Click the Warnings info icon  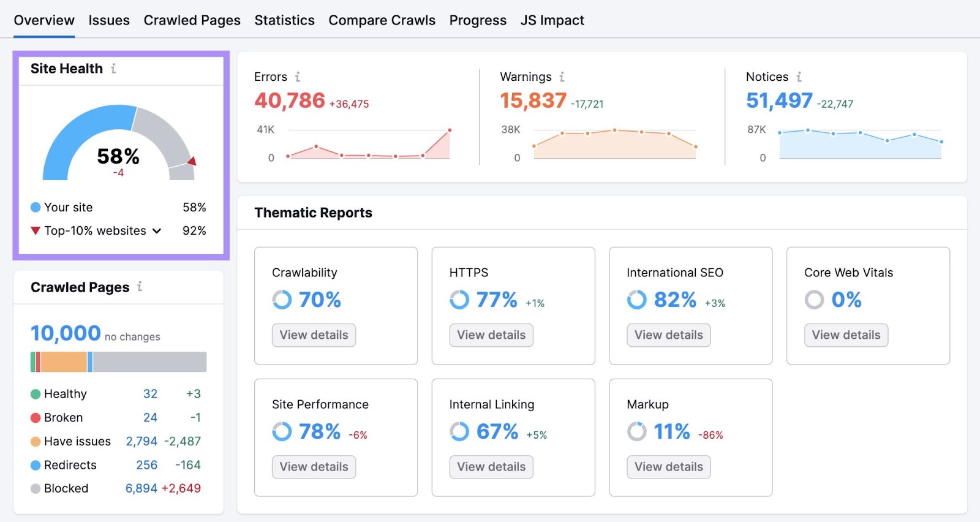pos(562,77)
